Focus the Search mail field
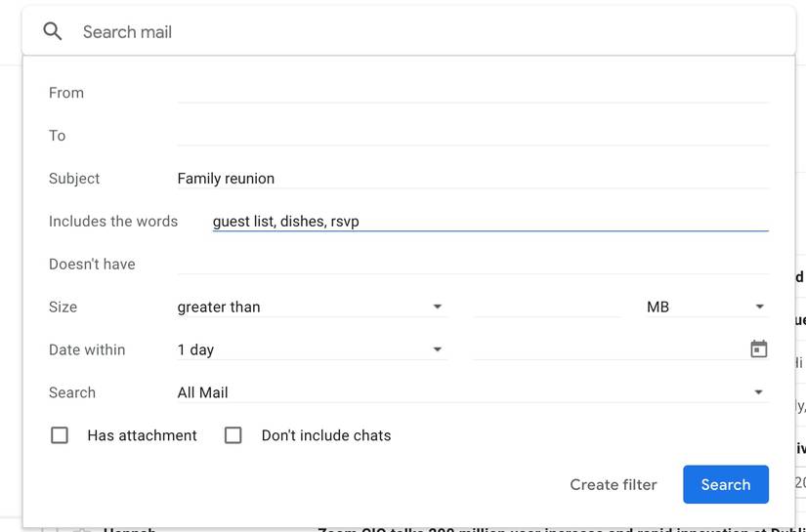Screen dimensions: 806x532 pos(430,32)
